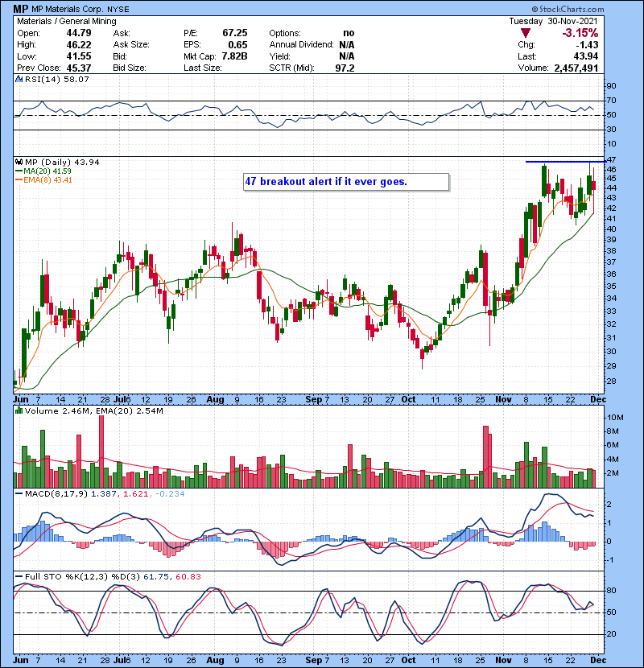Click the 80 level on the stochastic scale

point(611,591)
